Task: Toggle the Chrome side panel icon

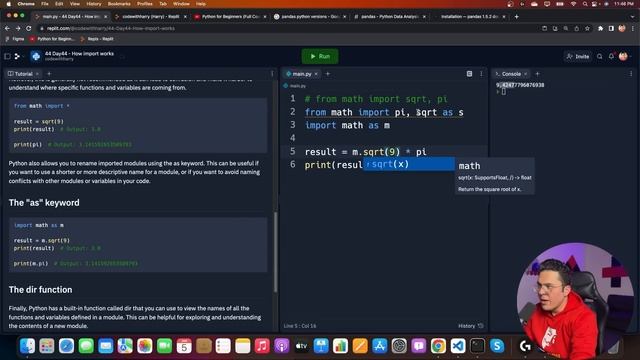Action: click(611, 28)
